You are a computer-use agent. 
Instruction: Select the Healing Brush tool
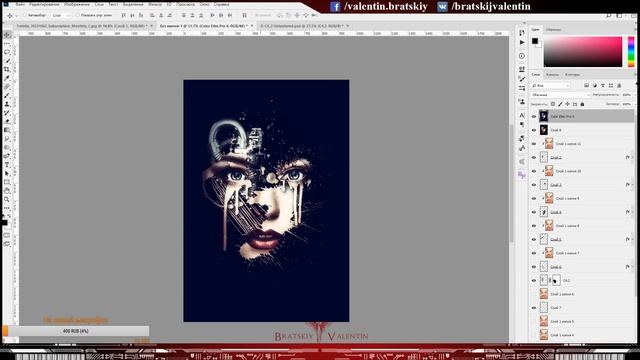tap(7, 87)
